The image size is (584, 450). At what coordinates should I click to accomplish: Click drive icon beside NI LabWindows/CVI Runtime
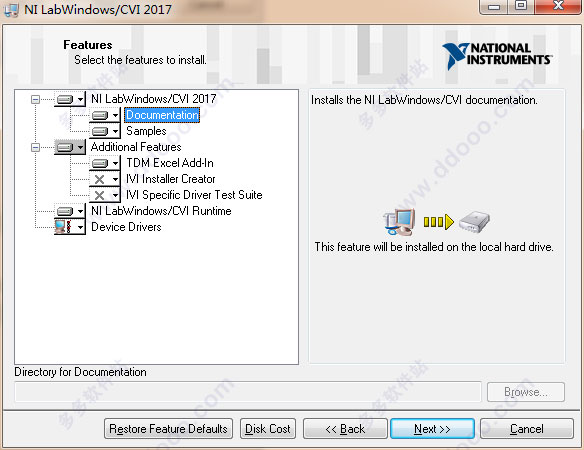(65, 211)
